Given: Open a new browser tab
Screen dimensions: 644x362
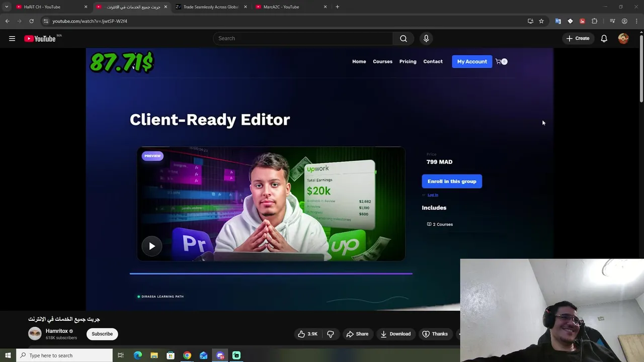Looking at the screenshot, I should 337,7.
